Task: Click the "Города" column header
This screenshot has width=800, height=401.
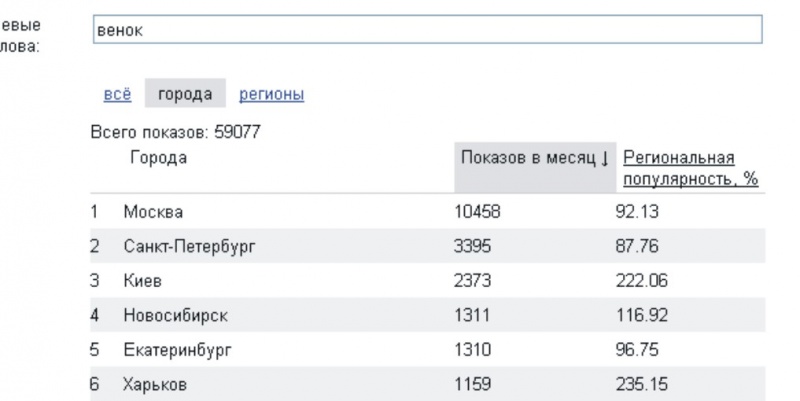Action: [x=158, y=158]
